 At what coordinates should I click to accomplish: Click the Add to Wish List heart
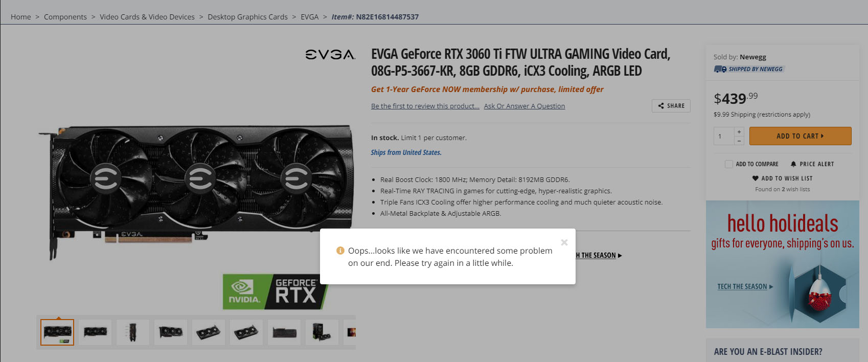coord(756,178)
